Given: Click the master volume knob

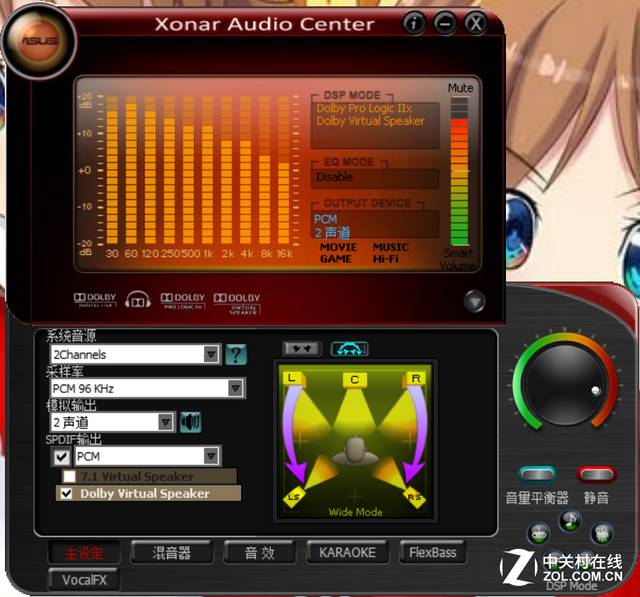Looking at the screenshot, I should 566,384.
